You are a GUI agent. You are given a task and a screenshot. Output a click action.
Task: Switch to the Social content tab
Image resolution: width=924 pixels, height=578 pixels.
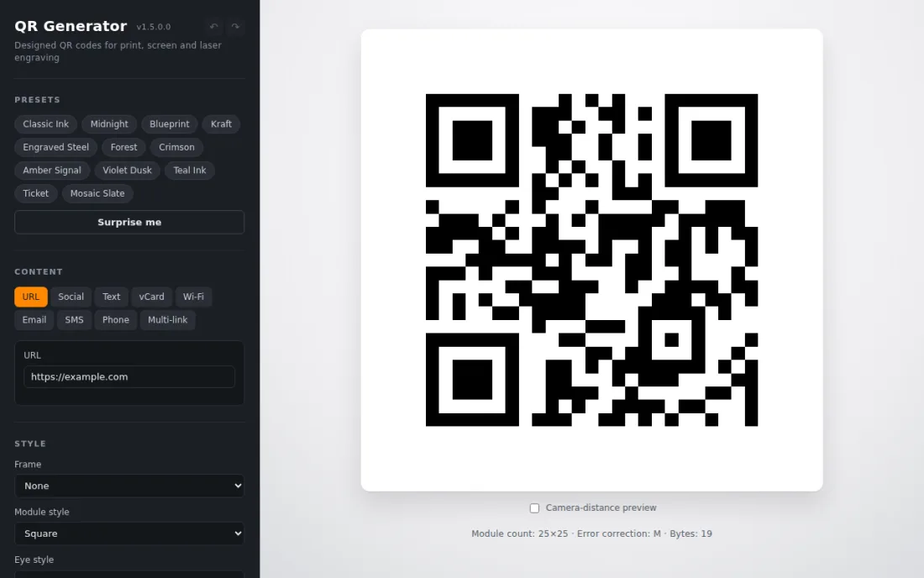pos(71,297)
